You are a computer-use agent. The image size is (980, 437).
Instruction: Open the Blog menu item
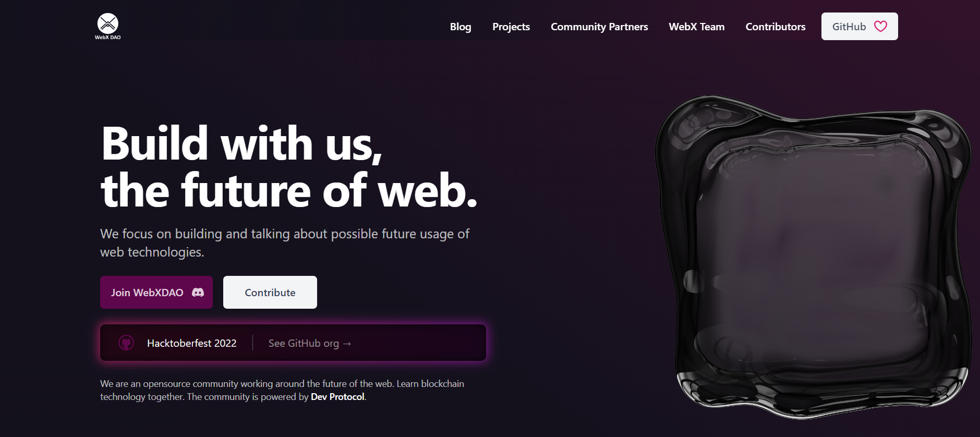(x=461, y=27)
